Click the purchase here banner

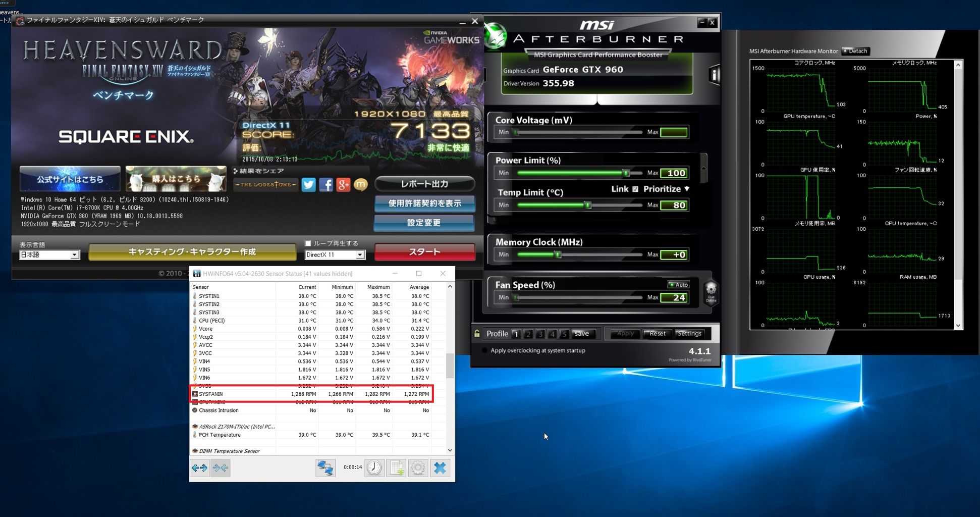tap(176, 179)
